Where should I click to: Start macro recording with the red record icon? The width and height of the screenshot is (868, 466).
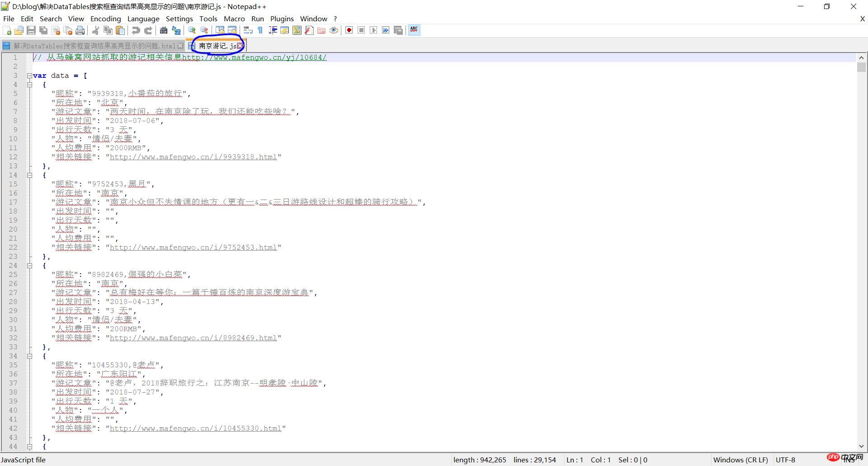tap(349, 30)
